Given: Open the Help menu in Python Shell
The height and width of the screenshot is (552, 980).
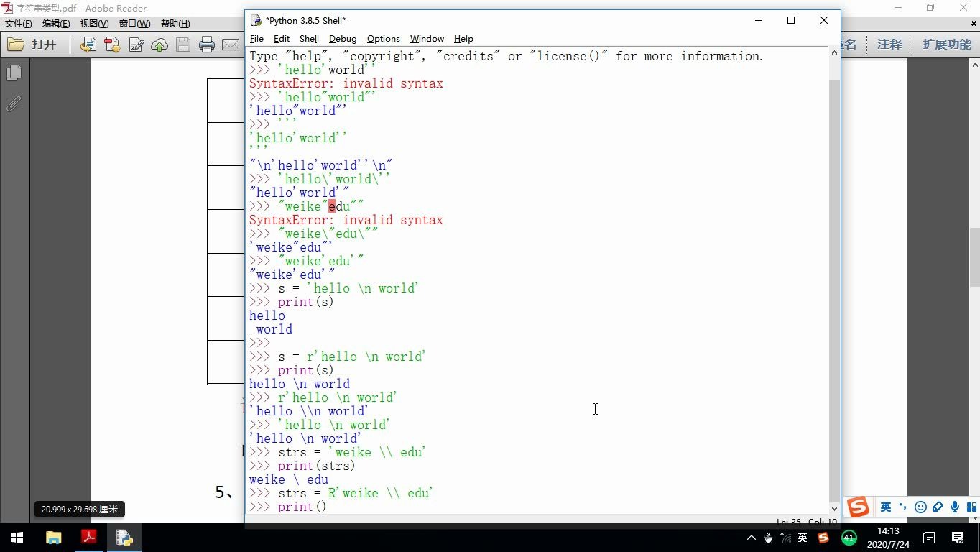Looking at the screenshot, I should (x=463, y=39).
